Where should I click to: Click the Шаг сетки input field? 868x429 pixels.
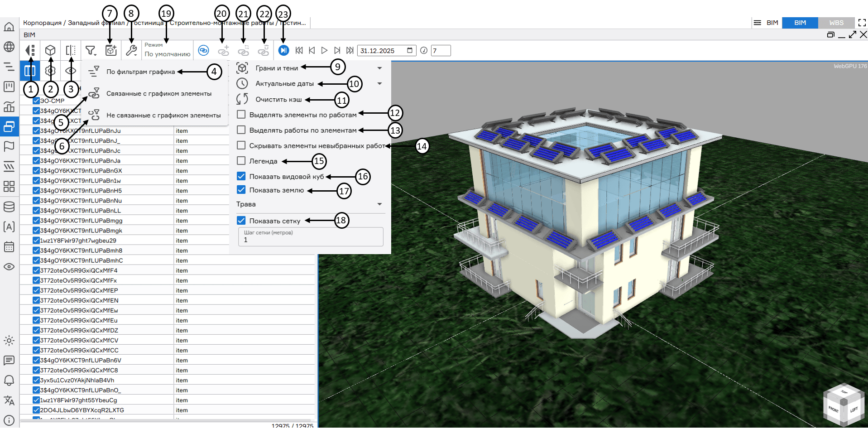[x=311, y=240]
